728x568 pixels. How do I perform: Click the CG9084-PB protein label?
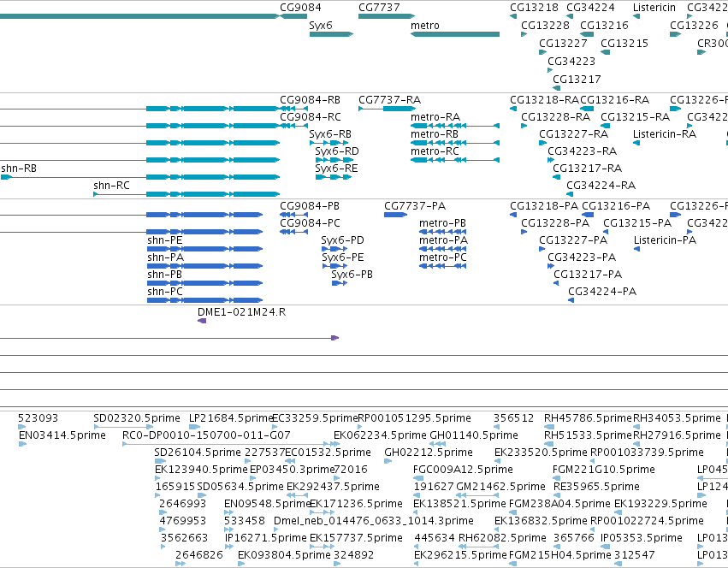(x=310, y=206)
